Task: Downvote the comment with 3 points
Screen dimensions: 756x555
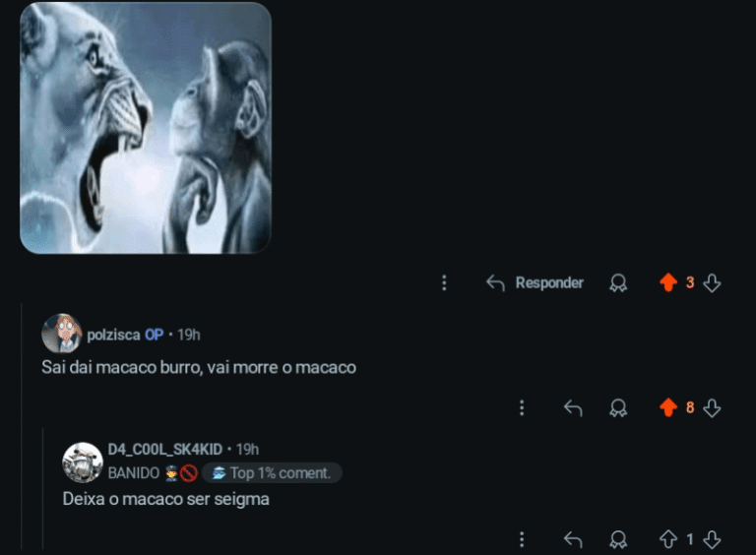Action: (x=712, y=282)
